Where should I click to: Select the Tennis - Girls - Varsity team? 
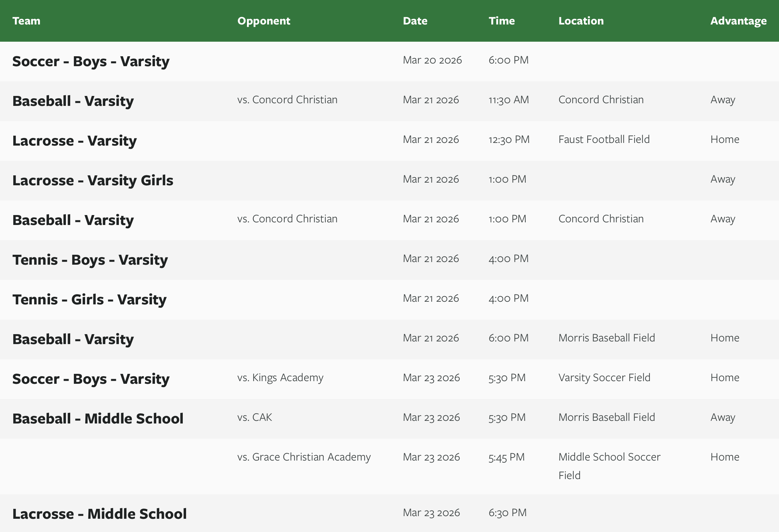[x=89, y=299]
